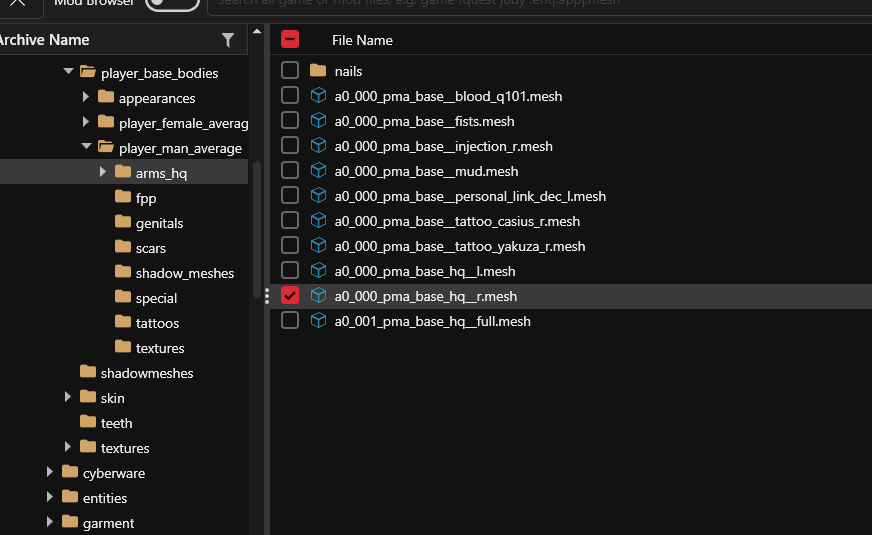Check the a0_000_pma_base_hq__l.mesh checkbox
872x535 pixels.
[x=290, y=271]
